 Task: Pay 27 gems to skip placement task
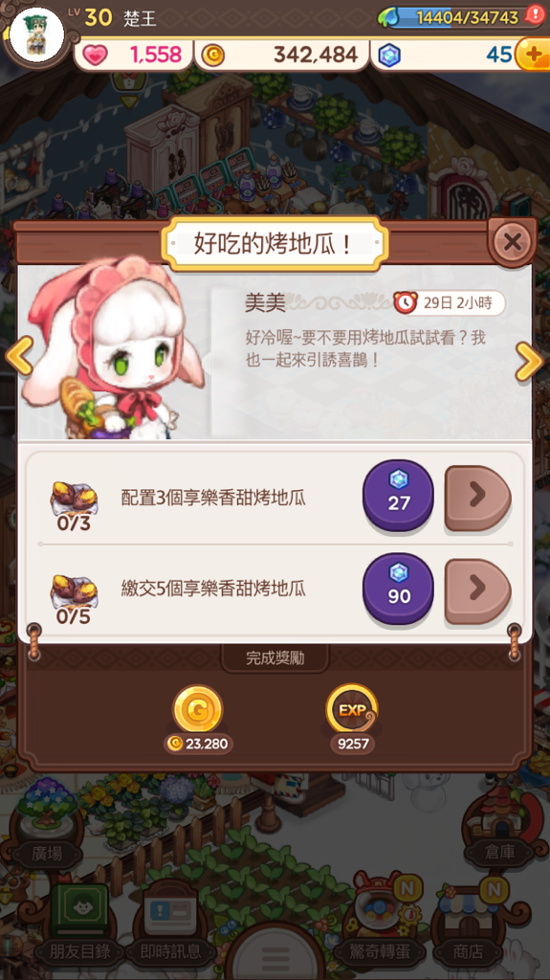398,496
